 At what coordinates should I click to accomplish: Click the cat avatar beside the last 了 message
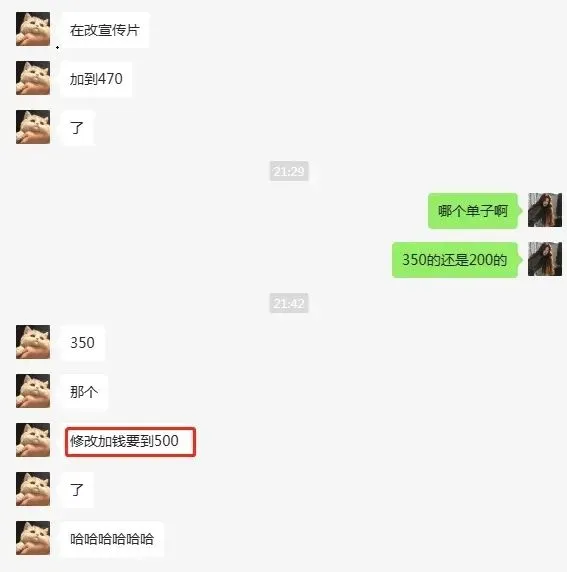pyautogui.click(x=33, y=489)
